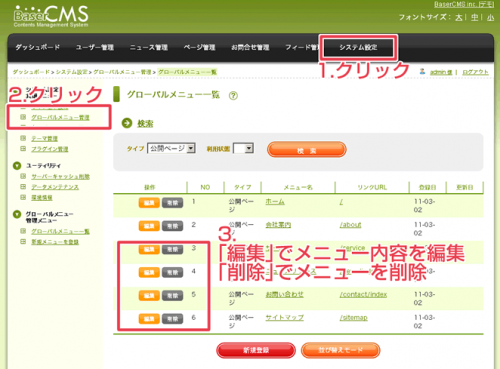The height and width of the screenshot is (369, 500).
Task: Click the /contact/index URL link
Action: pyautogui.click(x=363, y=295)
